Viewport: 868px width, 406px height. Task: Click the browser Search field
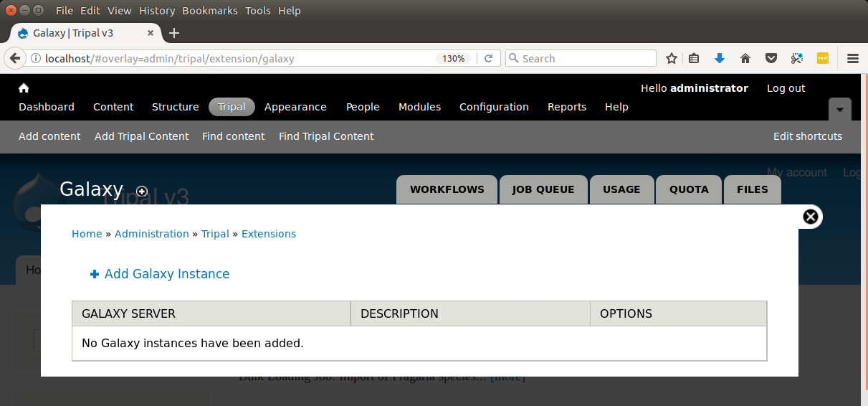click(581, 59)
